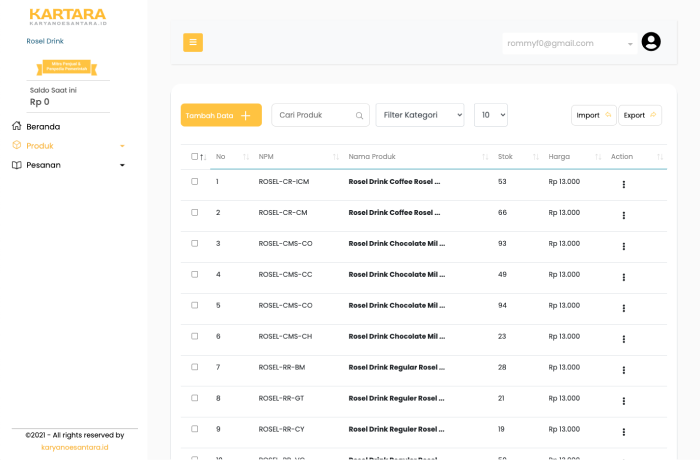
Task: Tick the checkbox for row ROSEL-RR-BM
Action: tap(195, 367)
